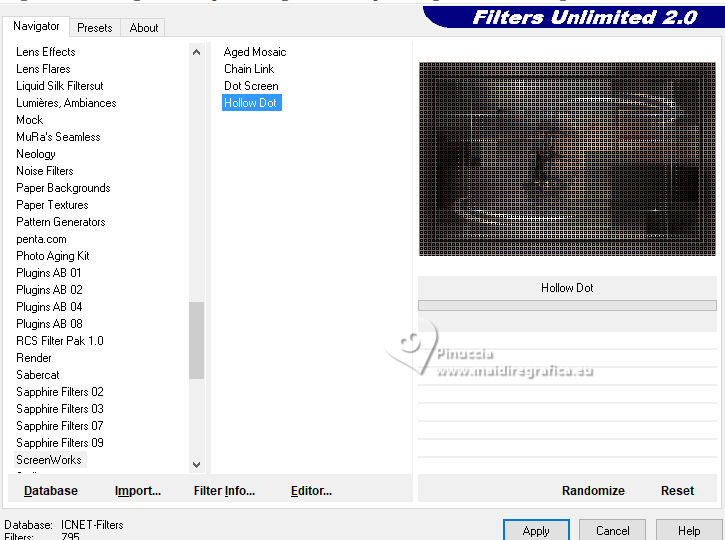The image size is (725, 540).
Task: Select MuRa's Seamless category
Action: click(58, 137)
